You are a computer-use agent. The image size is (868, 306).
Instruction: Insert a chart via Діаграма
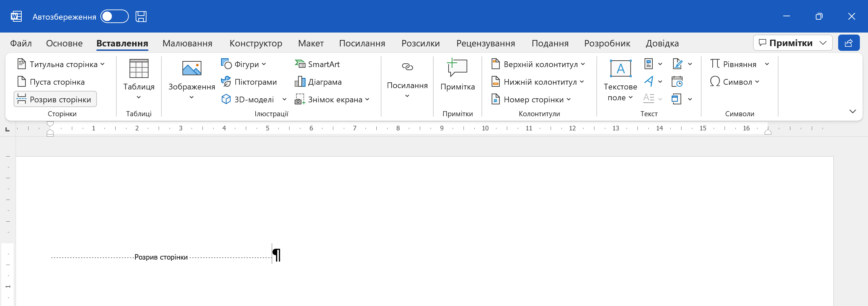(x=318, y=81)
